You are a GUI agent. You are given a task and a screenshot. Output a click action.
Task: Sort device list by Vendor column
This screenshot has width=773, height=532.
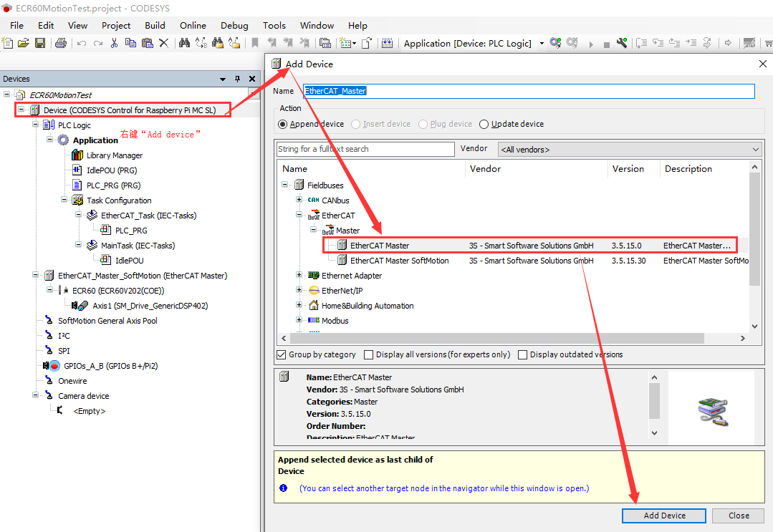(x=537, y=169)
